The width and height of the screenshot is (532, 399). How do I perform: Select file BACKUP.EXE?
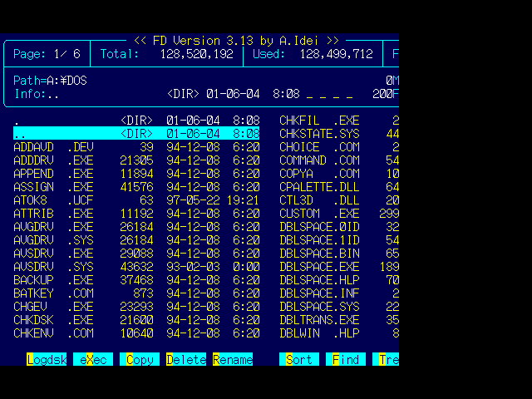click(x=136, y=280)
